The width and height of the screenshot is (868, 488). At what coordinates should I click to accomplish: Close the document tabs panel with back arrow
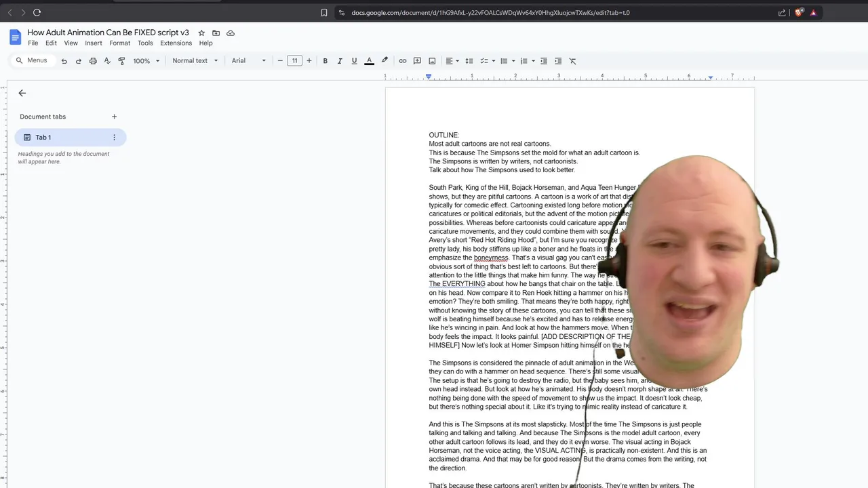point(22,93)
